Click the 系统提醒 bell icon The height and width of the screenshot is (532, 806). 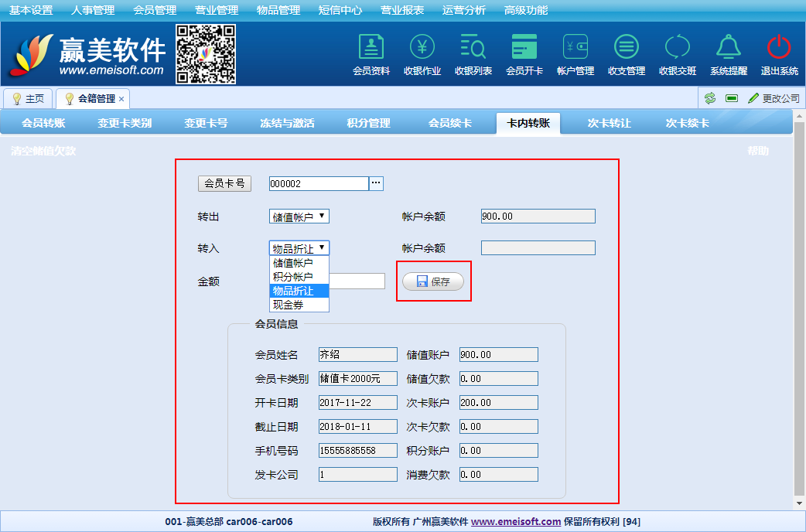[x=729, y=48]
